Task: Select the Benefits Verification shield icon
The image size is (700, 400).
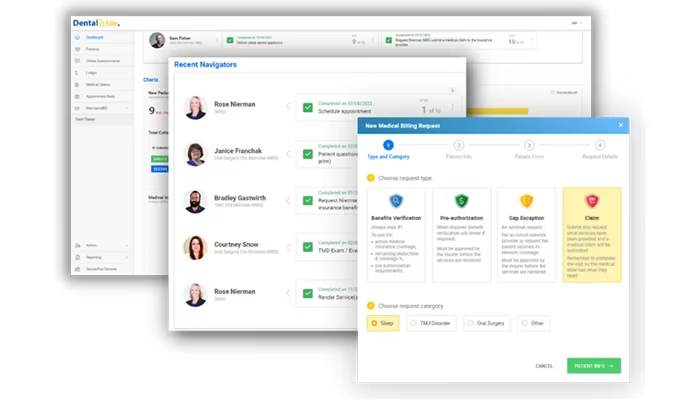Action: click(396, 201)
